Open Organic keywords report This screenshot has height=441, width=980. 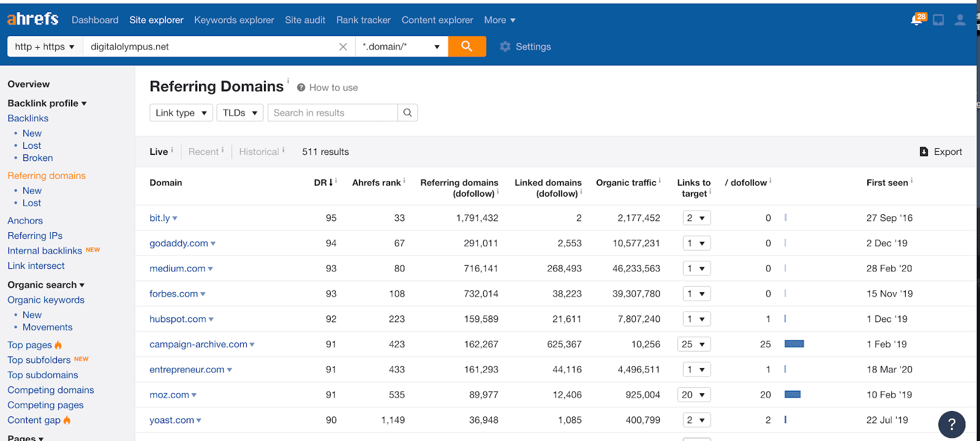point(46,300)
